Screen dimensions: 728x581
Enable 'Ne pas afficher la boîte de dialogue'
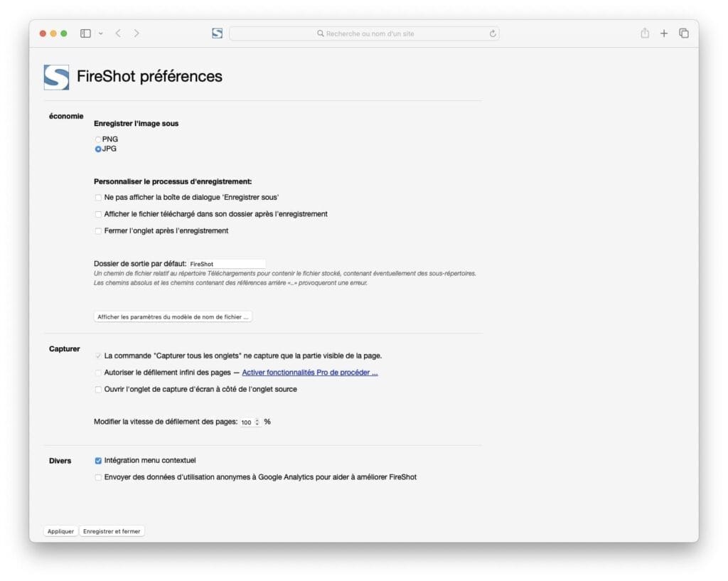coord(98,197)
